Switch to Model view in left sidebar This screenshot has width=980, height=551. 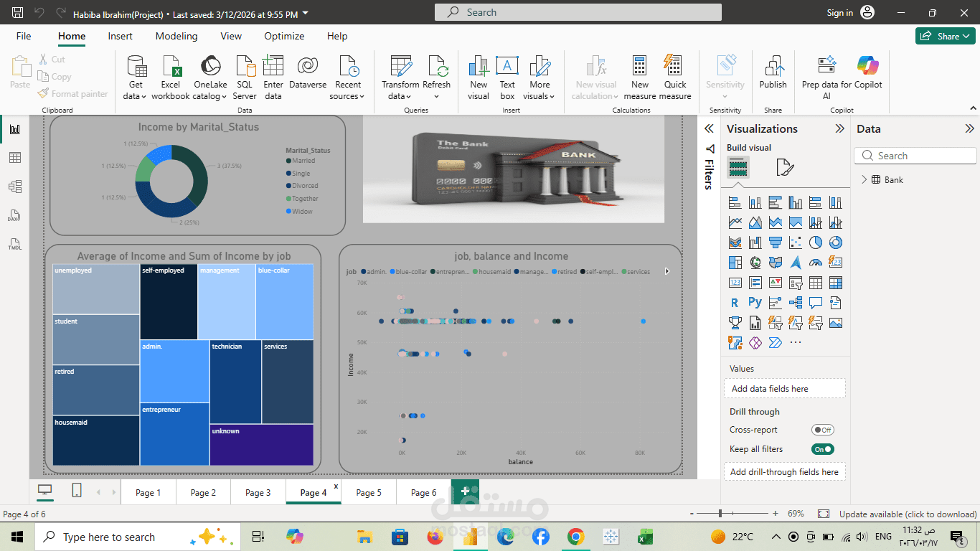(x=14, y=187)
